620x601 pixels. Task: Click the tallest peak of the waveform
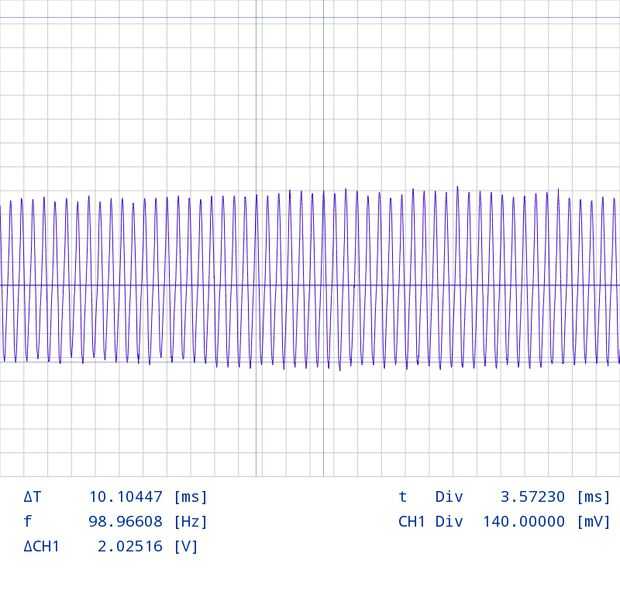tap(457, 187)
